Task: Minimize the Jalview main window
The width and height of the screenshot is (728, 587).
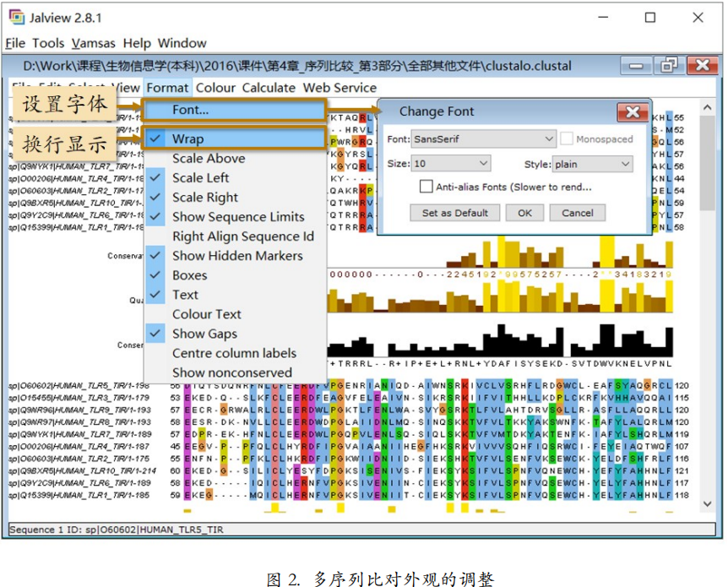Action: [x=603, y=18]
